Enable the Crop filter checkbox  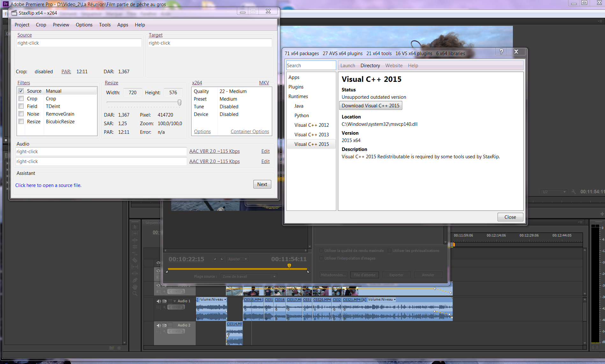[x=21, y=99]
